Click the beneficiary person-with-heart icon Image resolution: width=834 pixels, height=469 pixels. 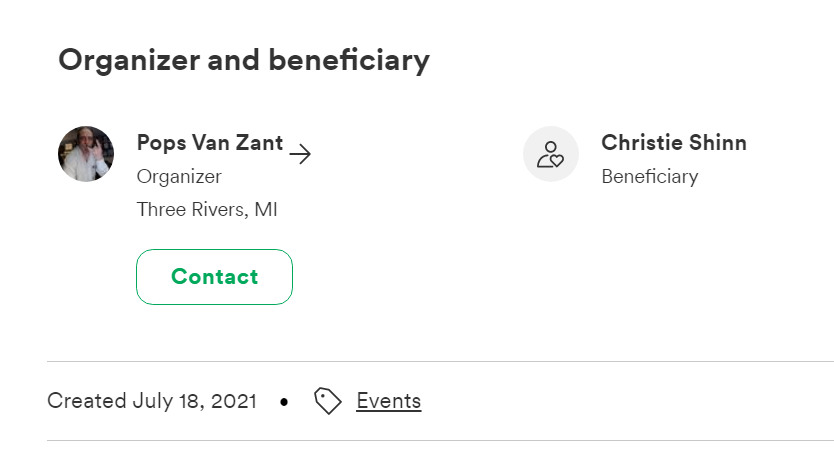551,154
